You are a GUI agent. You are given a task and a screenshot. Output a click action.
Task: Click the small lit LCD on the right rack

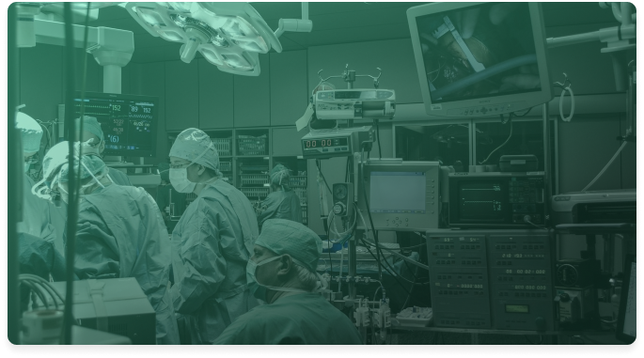click(x=517, y=309)
